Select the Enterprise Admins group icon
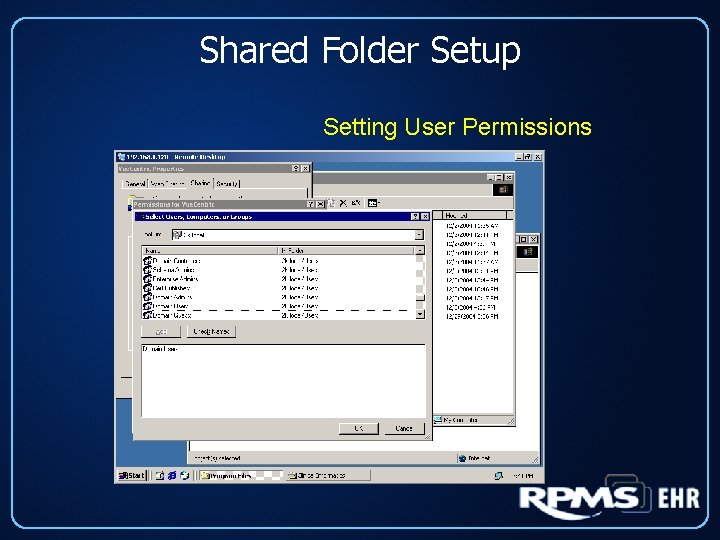The image size is (720, 540). point(147,279)
